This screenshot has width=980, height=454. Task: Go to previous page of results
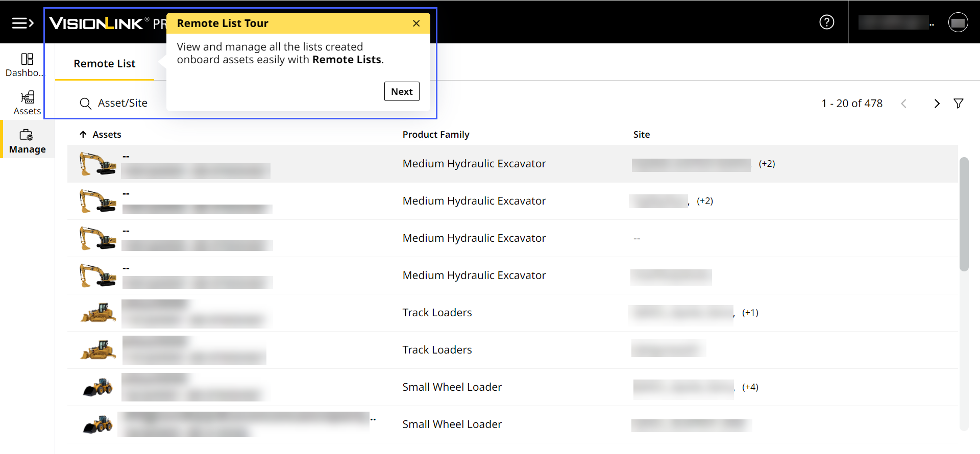(903, 104)
